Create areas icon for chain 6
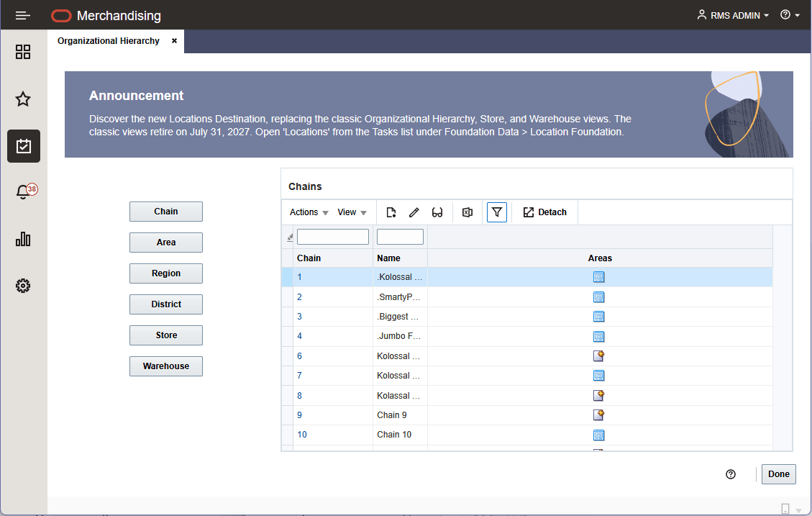 tap(598, 356)
